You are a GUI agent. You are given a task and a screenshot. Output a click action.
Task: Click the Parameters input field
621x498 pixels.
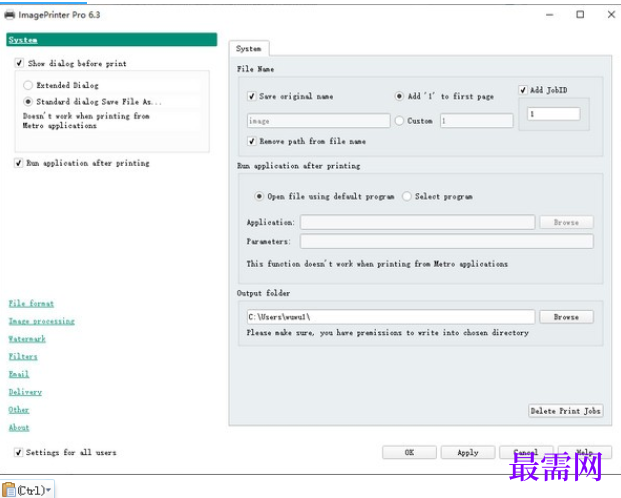click(x=447, y=241)
